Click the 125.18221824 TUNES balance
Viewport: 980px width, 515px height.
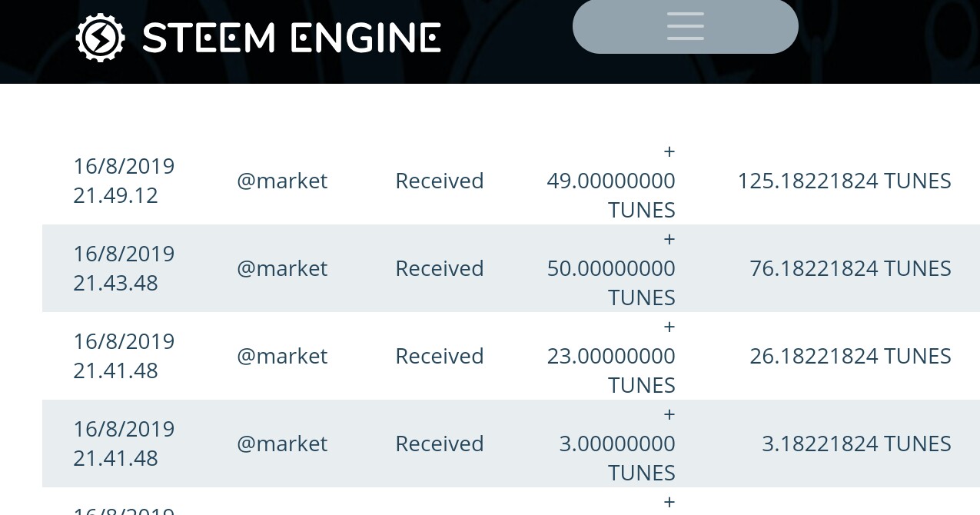tap(844, 181)
